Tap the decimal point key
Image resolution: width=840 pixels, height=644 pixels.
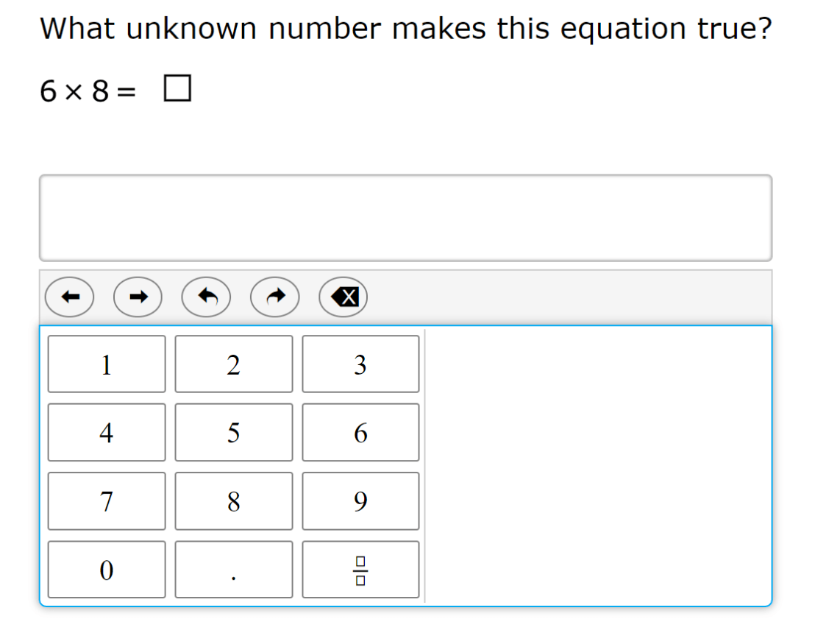pos(234,570)
